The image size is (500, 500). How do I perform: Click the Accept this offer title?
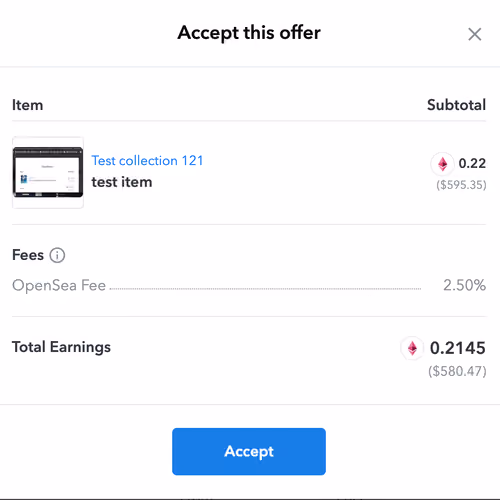[249, 33]
